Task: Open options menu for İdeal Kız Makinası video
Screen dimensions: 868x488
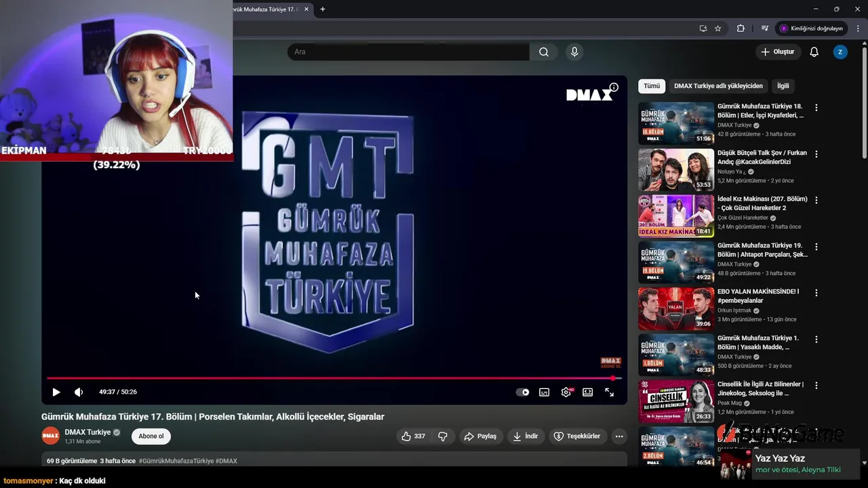Action: tap(816, 200)
